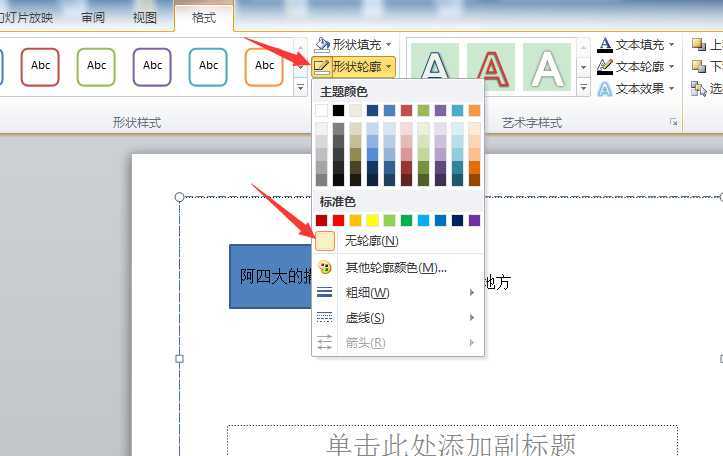
Task: Expand the shape styles gallery more button
Action: pos(300,88)
